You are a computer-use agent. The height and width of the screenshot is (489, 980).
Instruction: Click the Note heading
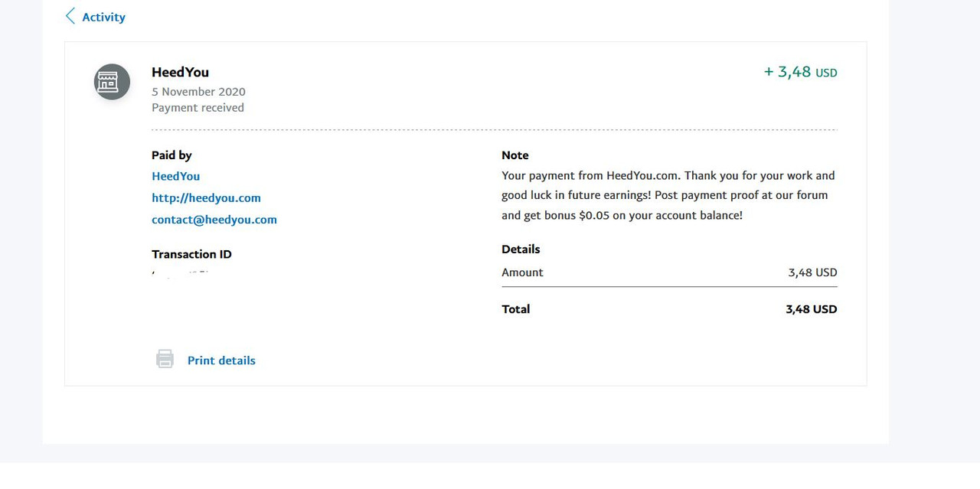tap(515, 155)
